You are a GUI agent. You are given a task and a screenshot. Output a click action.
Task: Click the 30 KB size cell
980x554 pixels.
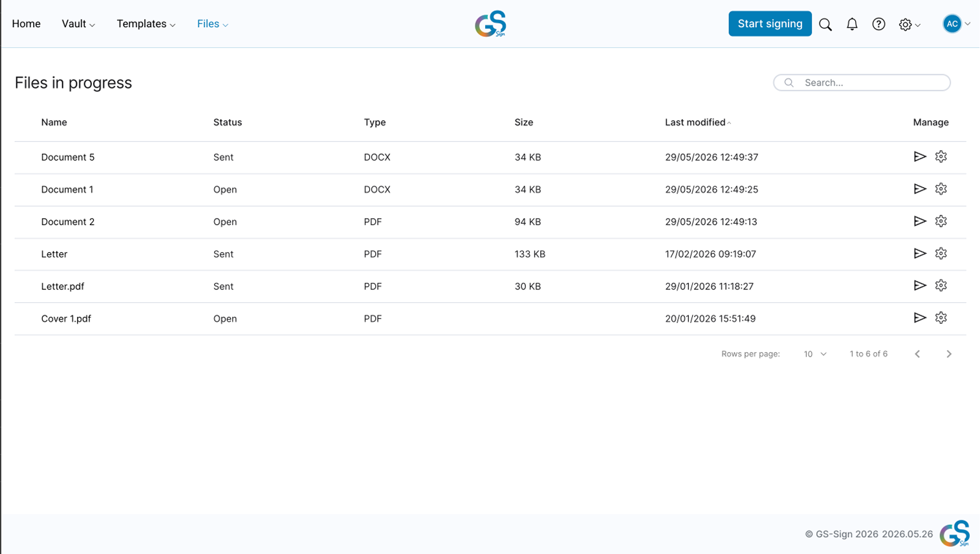click(528, 286)
